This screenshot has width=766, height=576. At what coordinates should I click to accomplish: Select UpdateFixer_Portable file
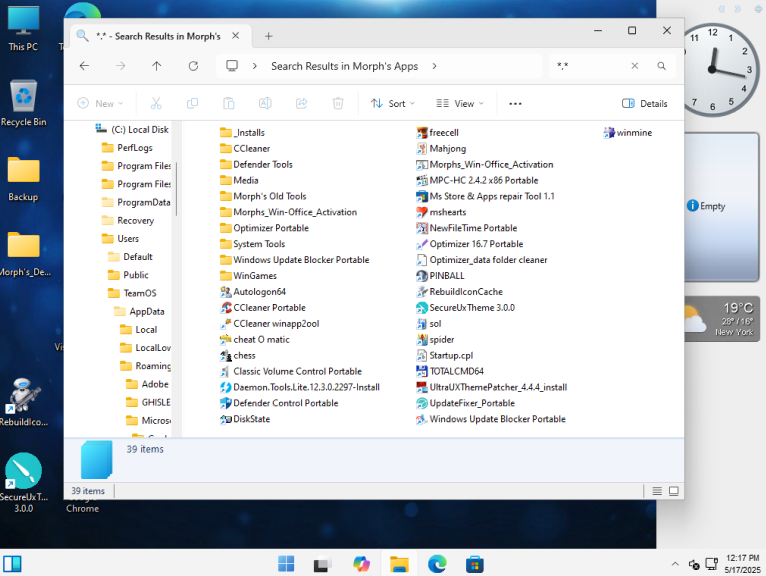tap(466, 403)
